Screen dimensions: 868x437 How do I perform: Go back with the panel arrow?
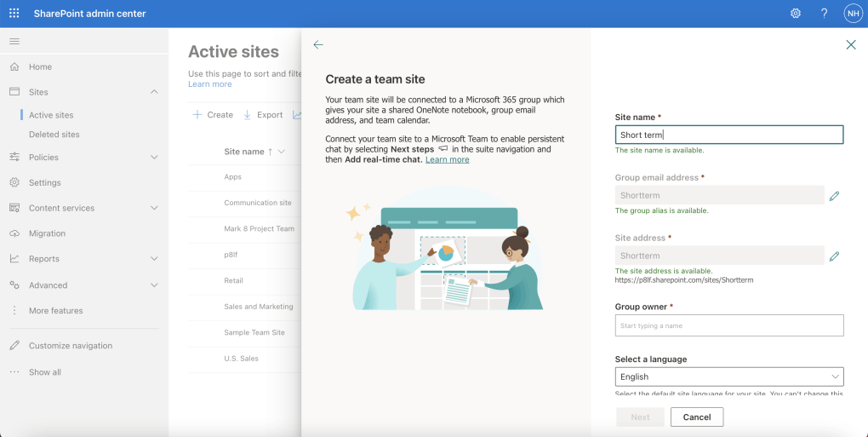(x=318, y=45)
